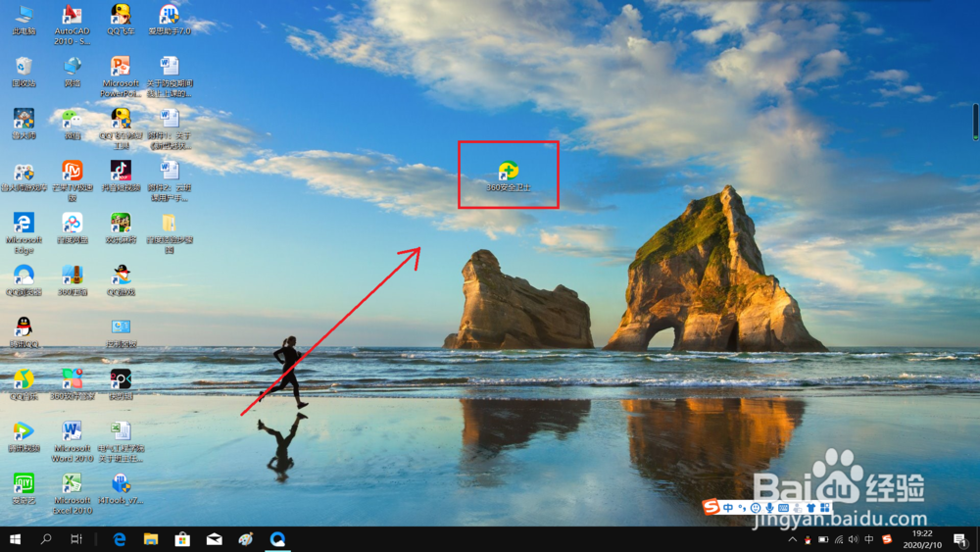Viewport: 980px width, 552px height.
Task: Expand hidden tray icons chevron
Action: [x=793, y=539]
